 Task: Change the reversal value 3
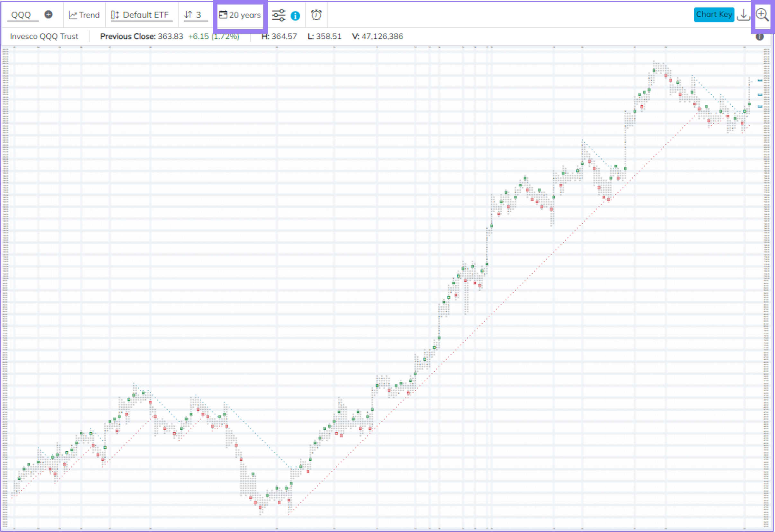[195, 15]
